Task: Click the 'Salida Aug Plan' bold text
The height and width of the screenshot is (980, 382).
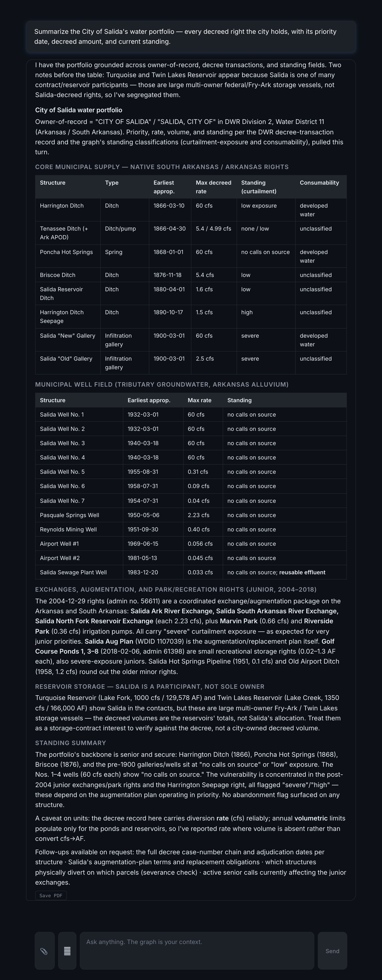Action: click(x=109, y=641)
